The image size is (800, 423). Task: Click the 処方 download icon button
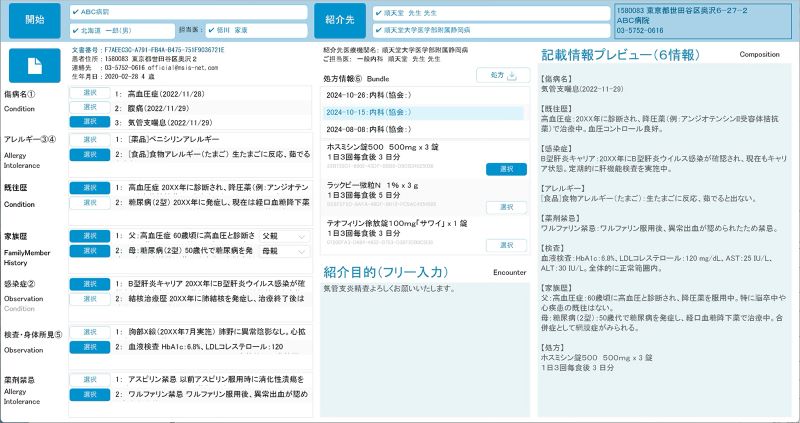[496, 75]
